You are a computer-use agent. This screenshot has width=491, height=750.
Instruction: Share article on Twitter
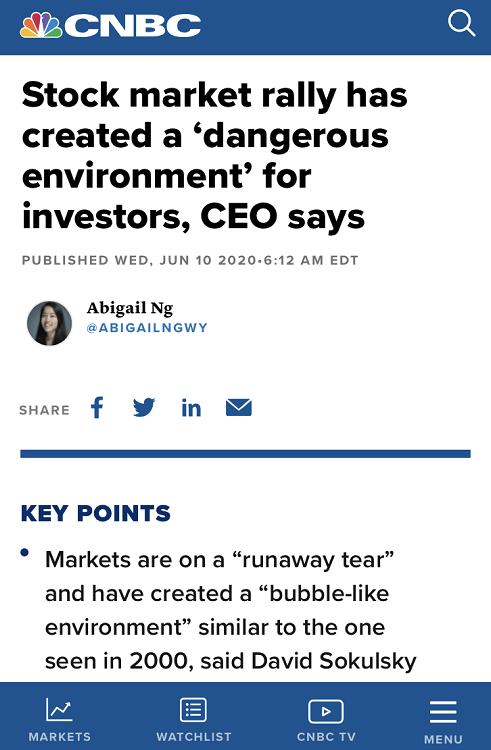click(x=144, y=408)
